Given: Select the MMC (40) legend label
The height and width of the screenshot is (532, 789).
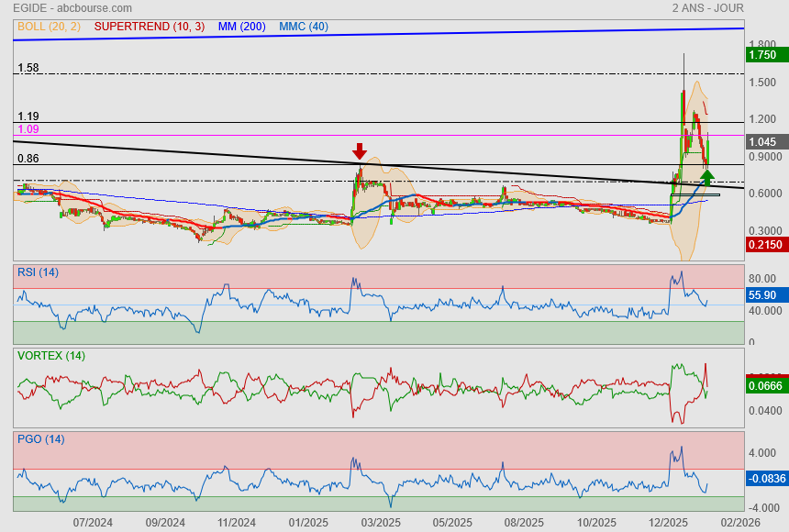Looking at the screenshot, I should point(304,27).
